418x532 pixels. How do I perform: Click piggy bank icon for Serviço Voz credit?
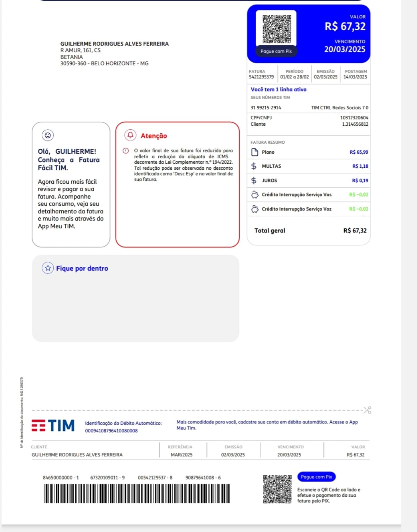pos(254,209)
